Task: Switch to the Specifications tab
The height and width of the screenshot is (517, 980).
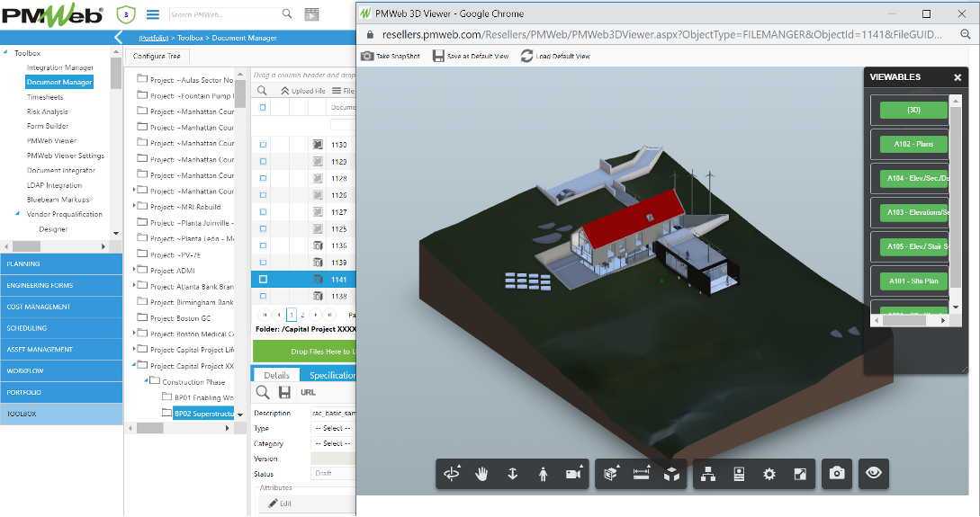Action: coord(330,375)
